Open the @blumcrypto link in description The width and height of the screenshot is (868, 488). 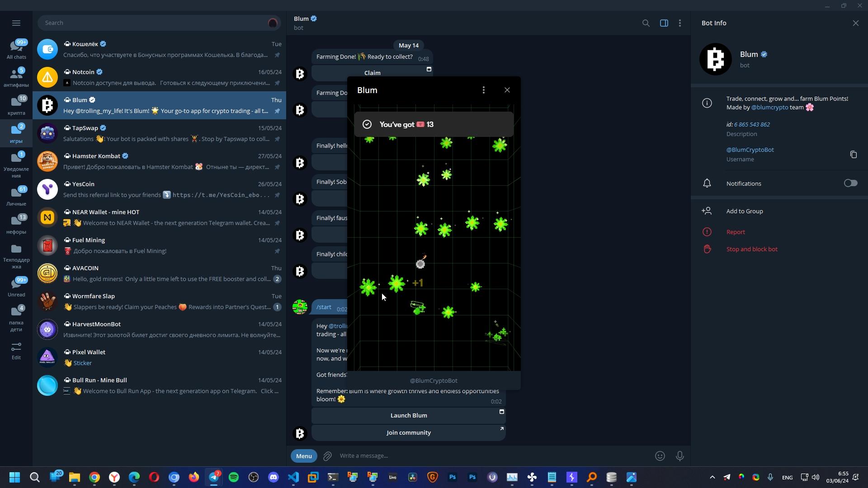769,108
